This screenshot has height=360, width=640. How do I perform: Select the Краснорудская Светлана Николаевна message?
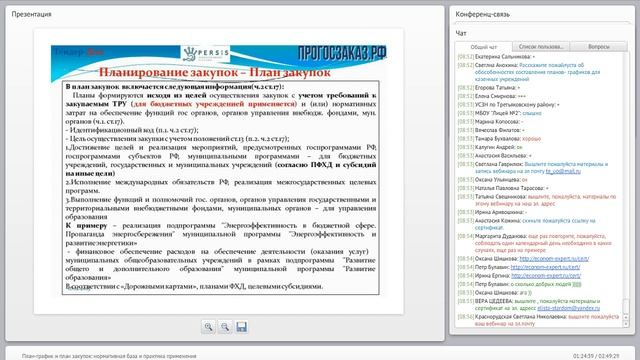(539, 320)
